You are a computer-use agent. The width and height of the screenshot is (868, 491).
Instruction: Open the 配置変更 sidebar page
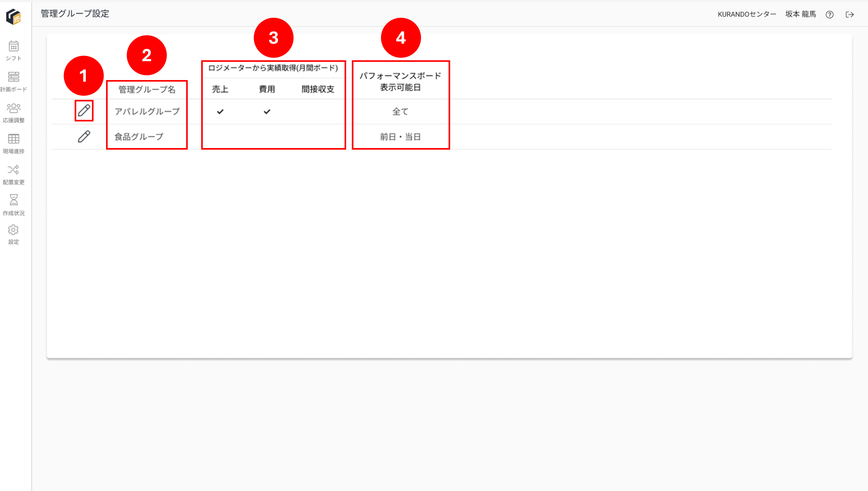point(13,175)
